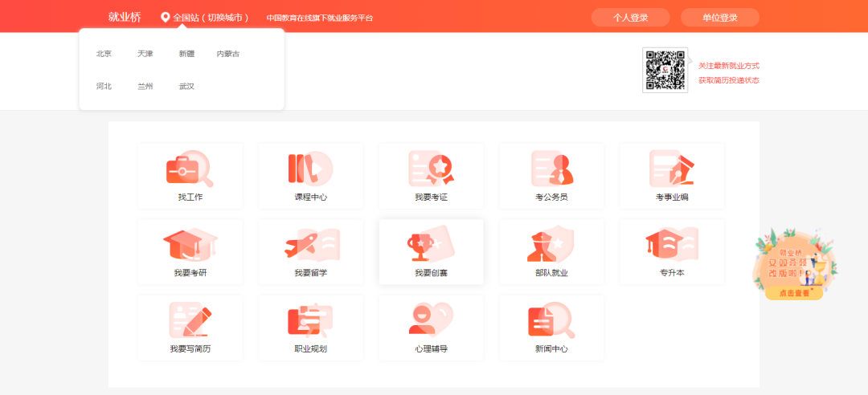Click the 考公务员 person with tie icon
The image size is (868, 395).
click(552, 168)
